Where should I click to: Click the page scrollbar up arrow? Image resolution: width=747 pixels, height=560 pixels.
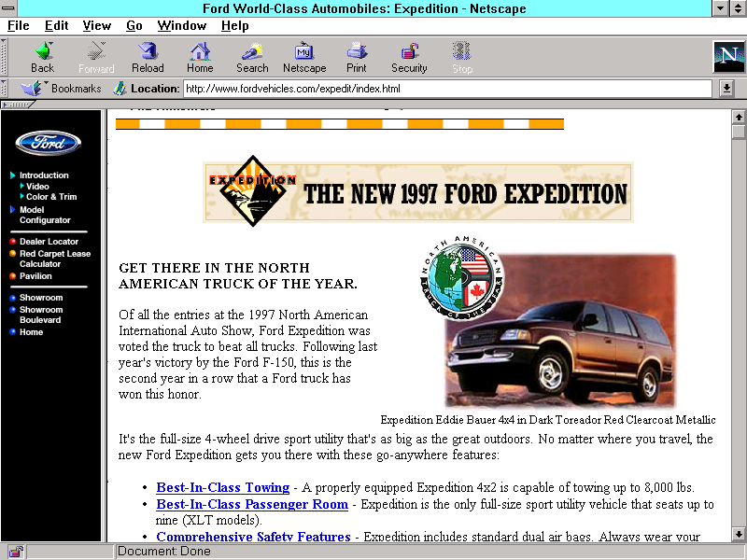click(739, 117)
